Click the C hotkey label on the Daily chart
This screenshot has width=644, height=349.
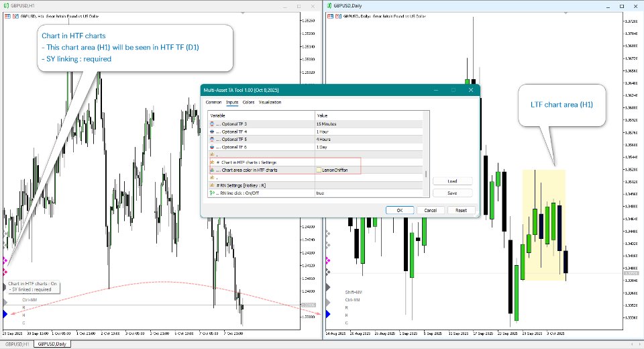point(347,323)
